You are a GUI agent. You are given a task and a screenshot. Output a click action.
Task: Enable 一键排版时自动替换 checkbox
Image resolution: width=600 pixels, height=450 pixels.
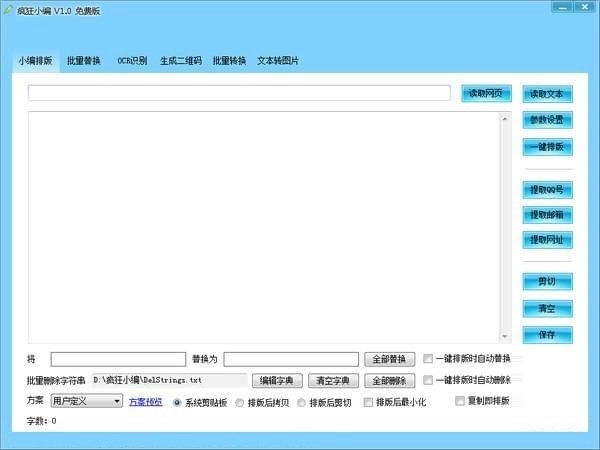429,359
